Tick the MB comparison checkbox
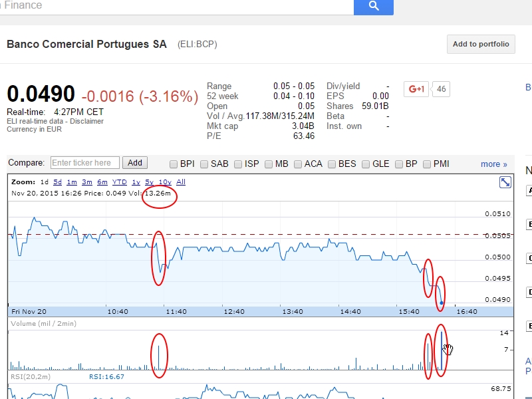532x399 pixels. (x=269, y=164)
